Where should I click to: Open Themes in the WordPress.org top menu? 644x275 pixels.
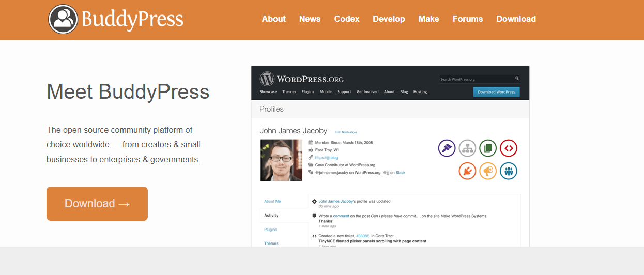click(x=289, y=92)
